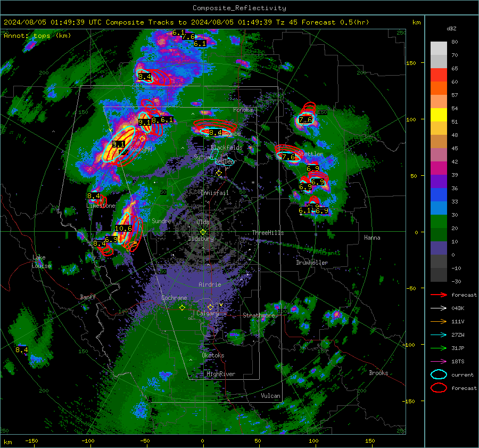Select the Okotoks city label
The image size is (479, 448).
coord(213,355)
